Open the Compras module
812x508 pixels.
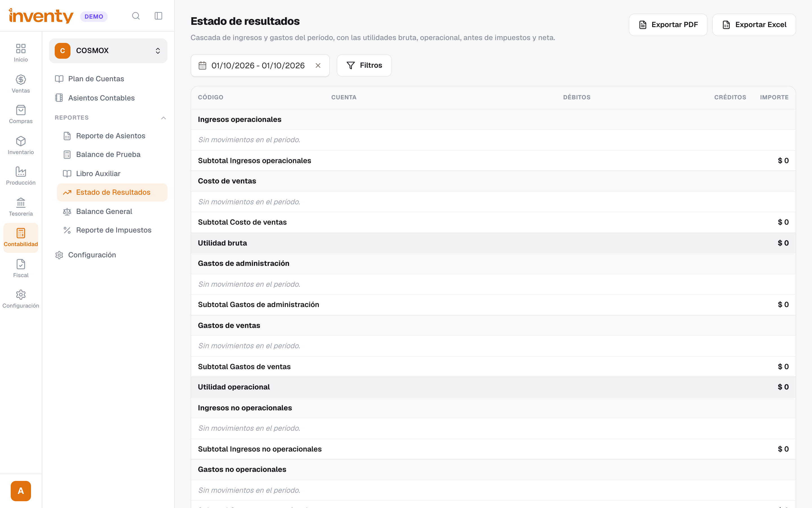click(x=21, y=115)
